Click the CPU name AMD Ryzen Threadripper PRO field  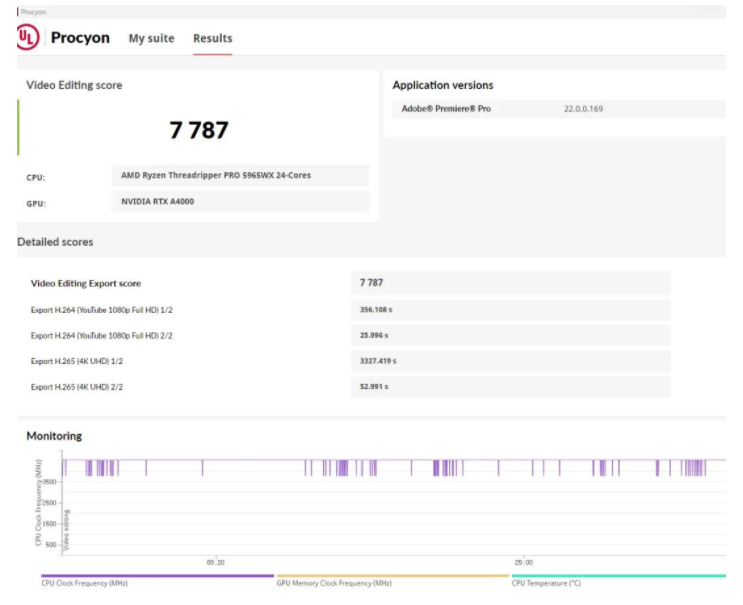(241, 175)
